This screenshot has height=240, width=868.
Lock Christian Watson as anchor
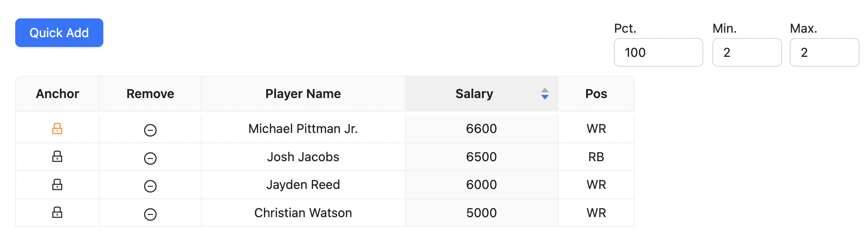click(57, 212)
